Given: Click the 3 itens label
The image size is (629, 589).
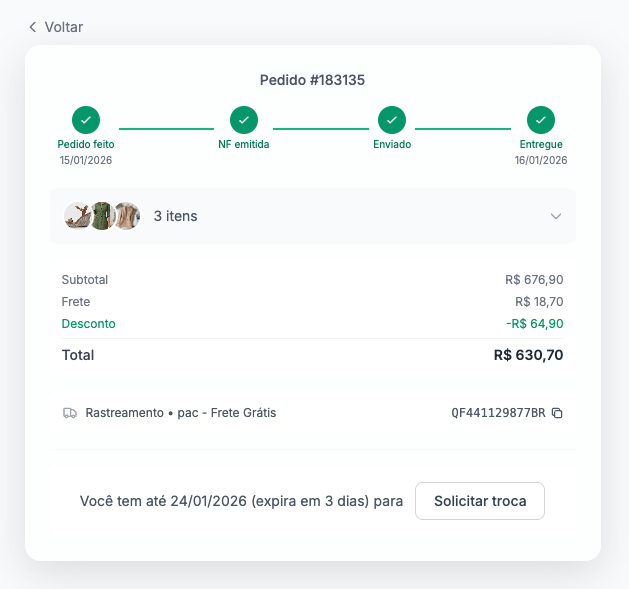Looking at the screenshot, I should [175, 216].
